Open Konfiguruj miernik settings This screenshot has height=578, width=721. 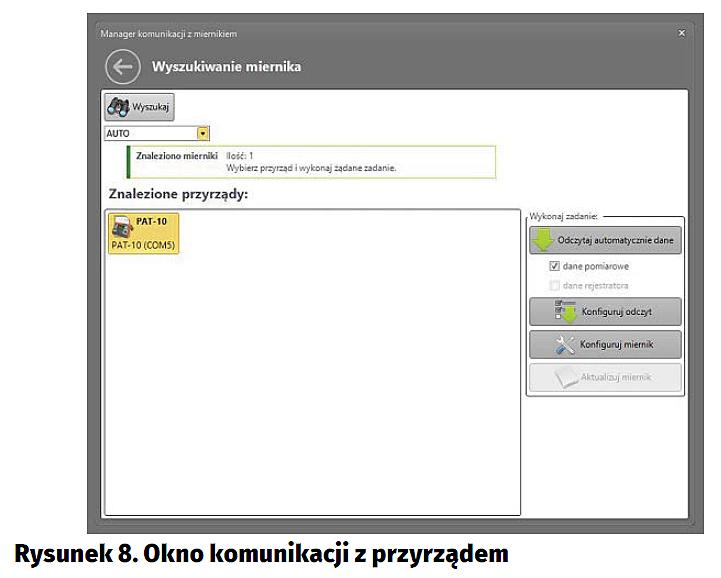point(605,345)
